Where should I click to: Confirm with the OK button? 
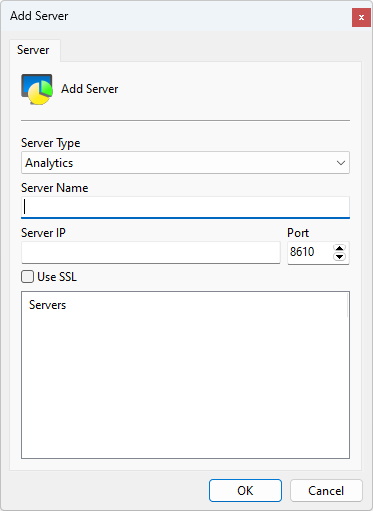pos(245,490)
